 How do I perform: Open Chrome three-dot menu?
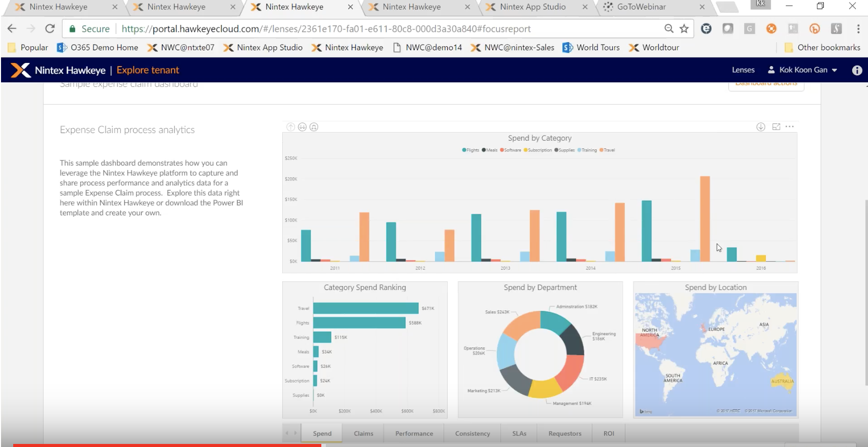(x=858, y=28)
